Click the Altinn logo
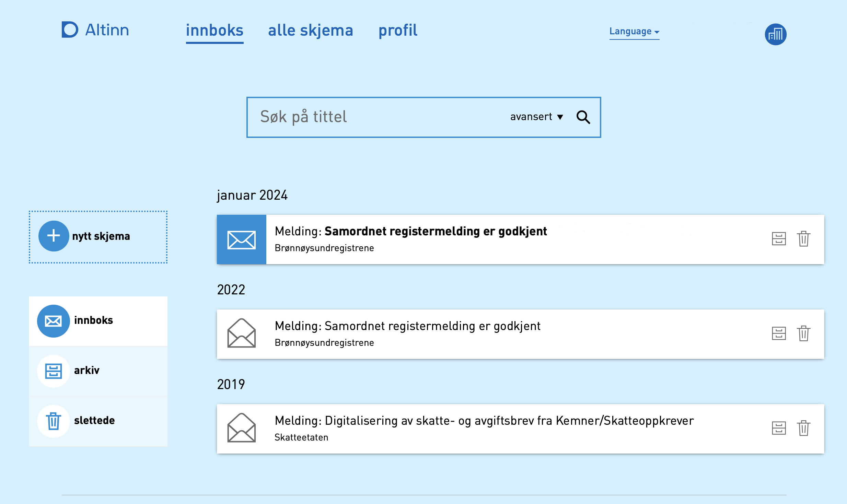Screen dimensions: 847x504 pyautogui.click(x=95, y=30)
